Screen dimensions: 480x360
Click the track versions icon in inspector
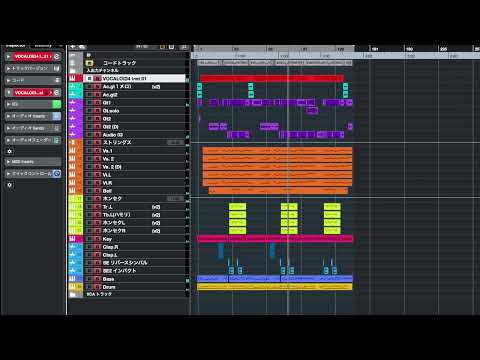[57, 68]
